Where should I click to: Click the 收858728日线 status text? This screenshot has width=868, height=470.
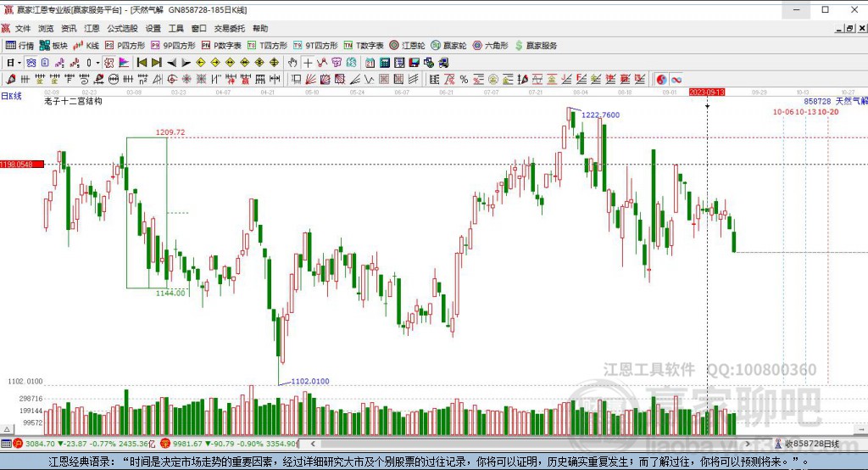(x=811, y=444)
